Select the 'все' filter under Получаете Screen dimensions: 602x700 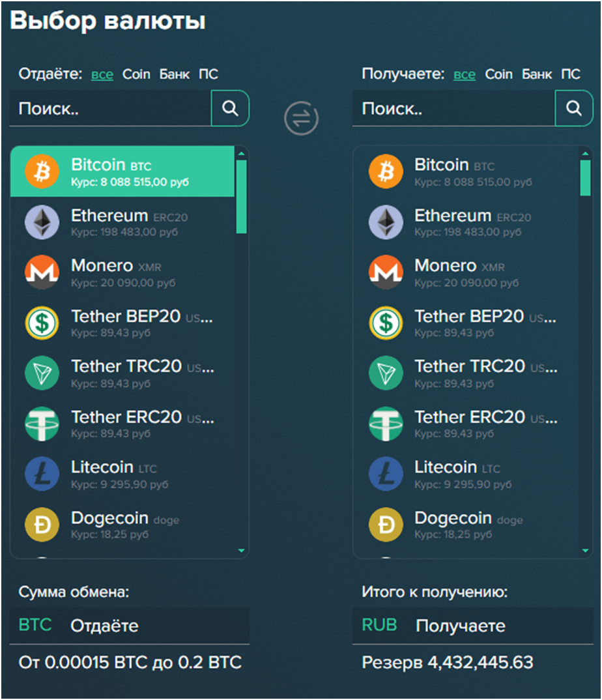tap(465, 74)
